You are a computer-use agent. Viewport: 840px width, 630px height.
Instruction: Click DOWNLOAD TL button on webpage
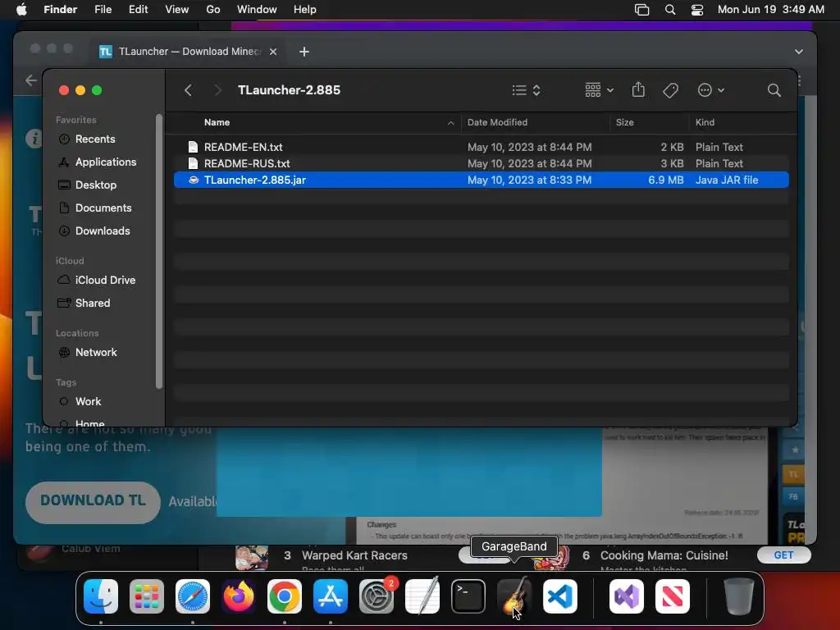93,501
